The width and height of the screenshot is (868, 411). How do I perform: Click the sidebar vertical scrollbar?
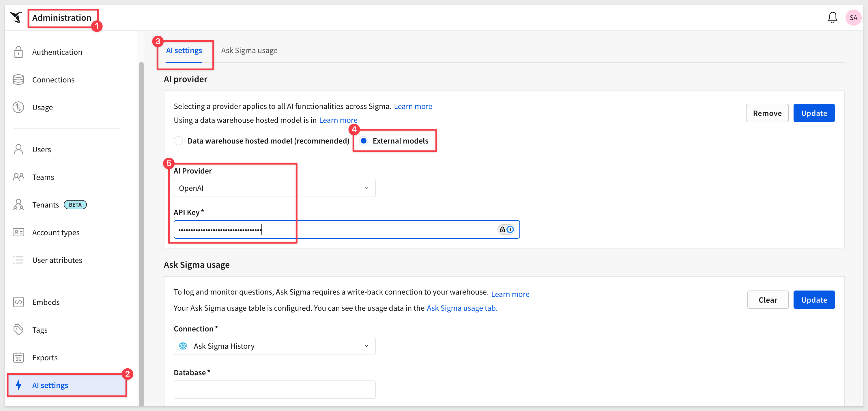pos(141,234)
